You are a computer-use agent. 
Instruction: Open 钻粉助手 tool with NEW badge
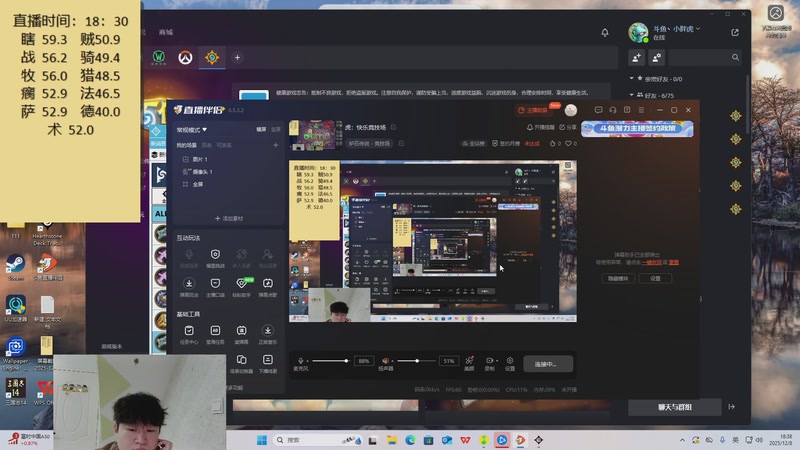pyautogui.click(x=242, y=287)
